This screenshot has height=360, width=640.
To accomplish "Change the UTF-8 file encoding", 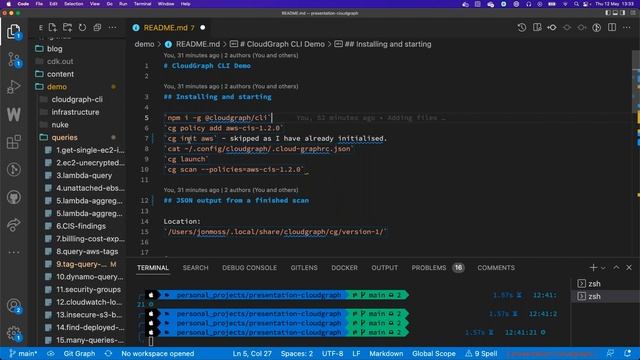I will 333,353.
